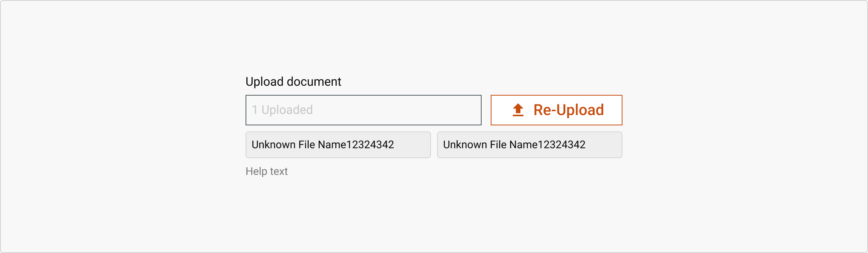Click the file chip directly below the input field
868x253 pixels.
(338, 145)
